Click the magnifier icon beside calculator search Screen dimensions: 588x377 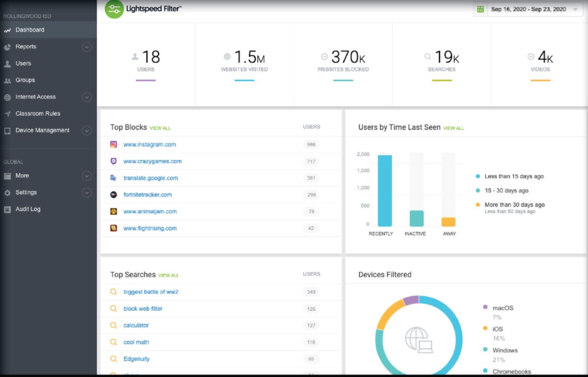coord(113,325)
